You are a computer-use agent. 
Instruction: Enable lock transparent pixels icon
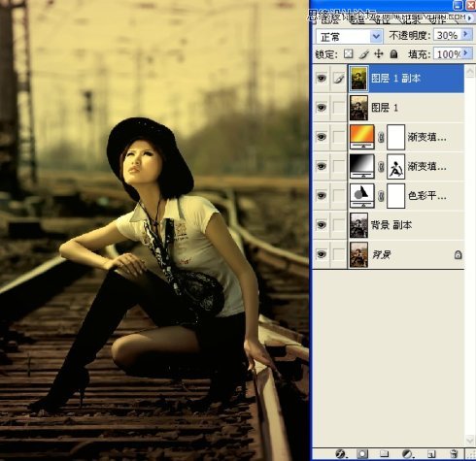tap(348, 53)
